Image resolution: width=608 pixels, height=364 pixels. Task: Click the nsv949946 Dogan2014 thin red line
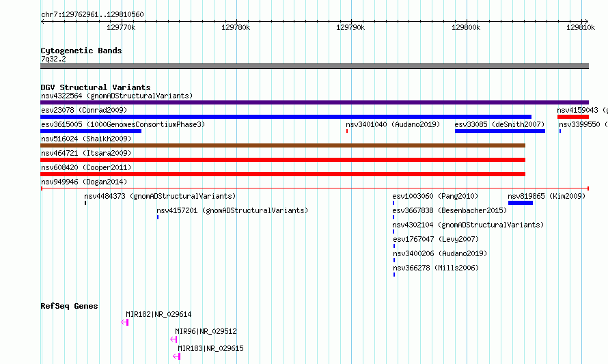[x=314, y=188]
